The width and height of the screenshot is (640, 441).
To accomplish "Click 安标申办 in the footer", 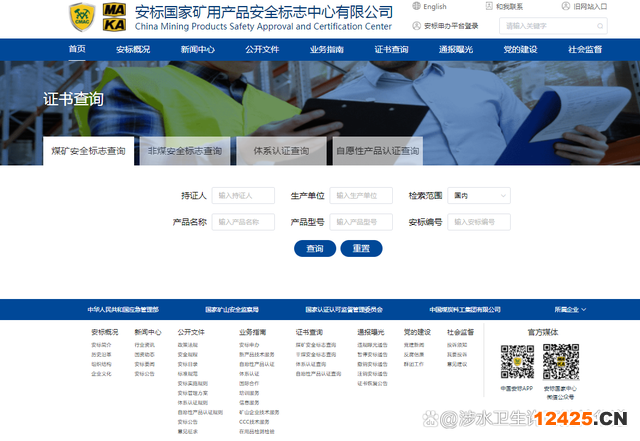I will point(249,345).
